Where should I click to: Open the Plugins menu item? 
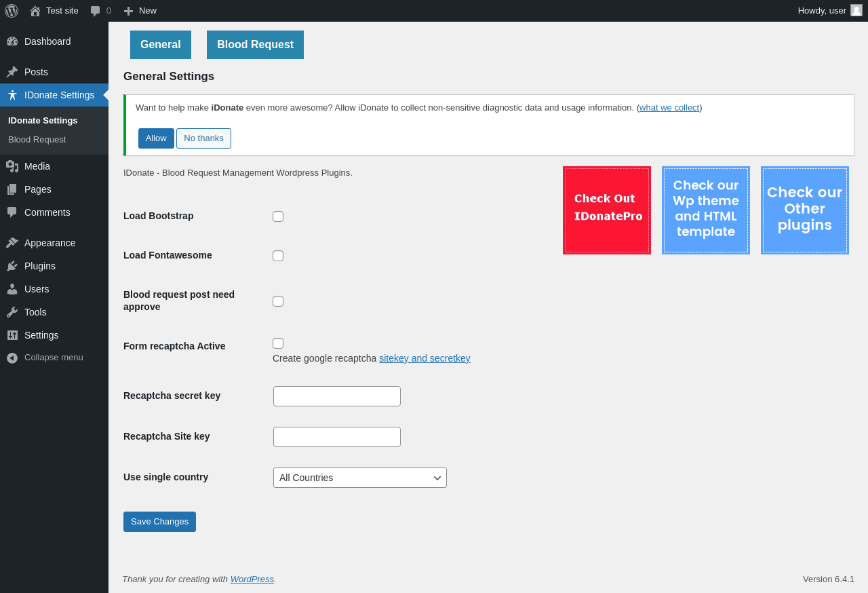54,266
